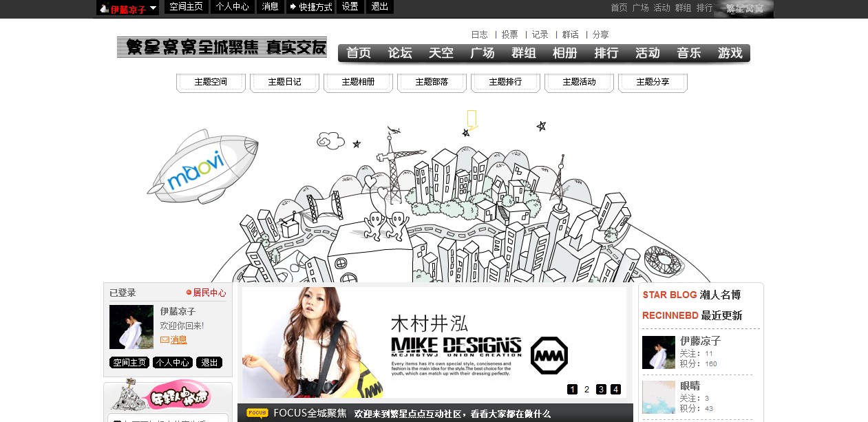Click the small gray 广场 link top right

[640, 8]
